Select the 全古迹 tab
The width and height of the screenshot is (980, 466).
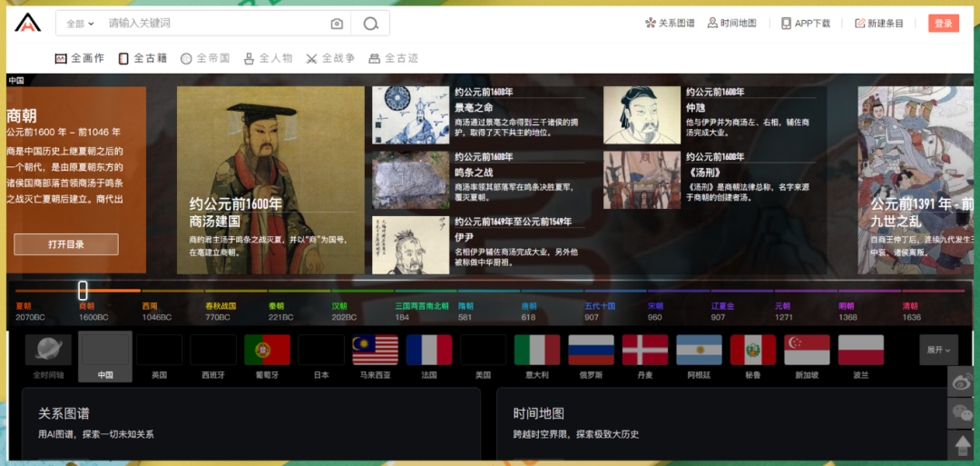393,58
